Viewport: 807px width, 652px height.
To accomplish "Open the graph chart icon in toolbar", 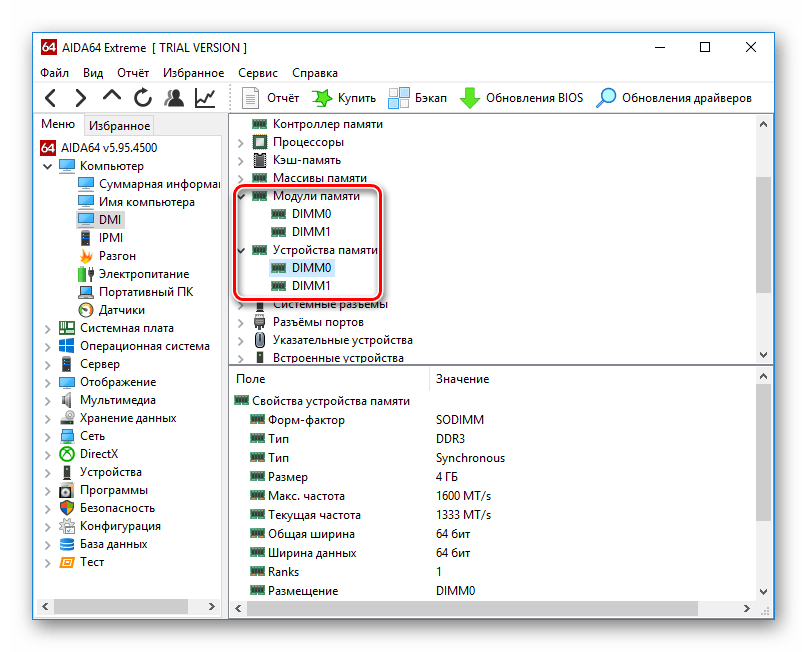I will pyautogui.click(x=205, y=98).
